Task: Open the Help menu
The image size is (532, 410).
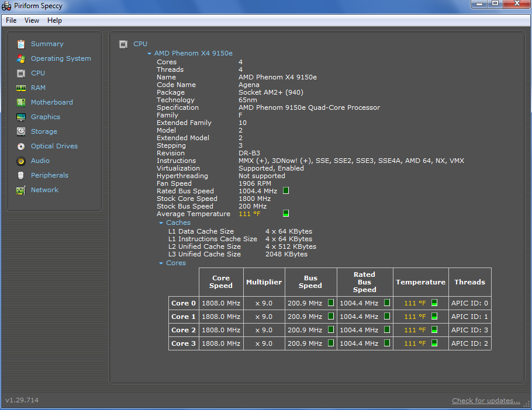Action: click(54, 20)
